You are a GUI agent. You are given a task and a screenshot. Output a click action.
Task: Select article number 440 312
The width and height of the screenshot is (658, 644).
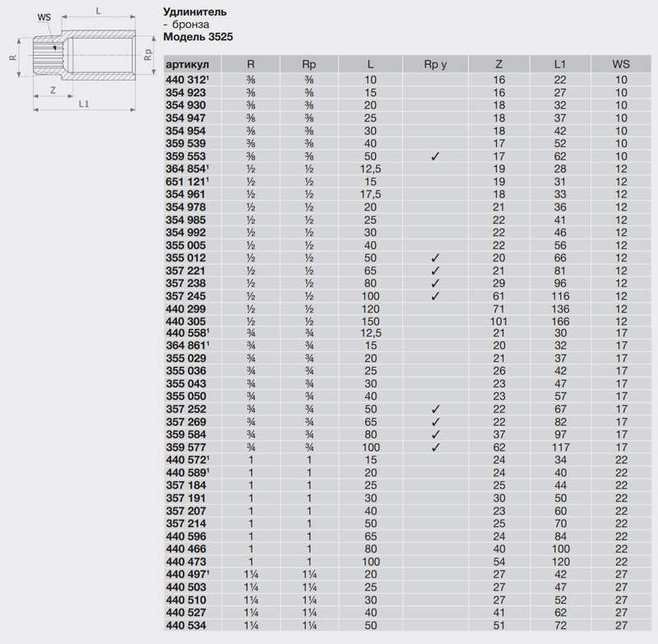point(187,80)
